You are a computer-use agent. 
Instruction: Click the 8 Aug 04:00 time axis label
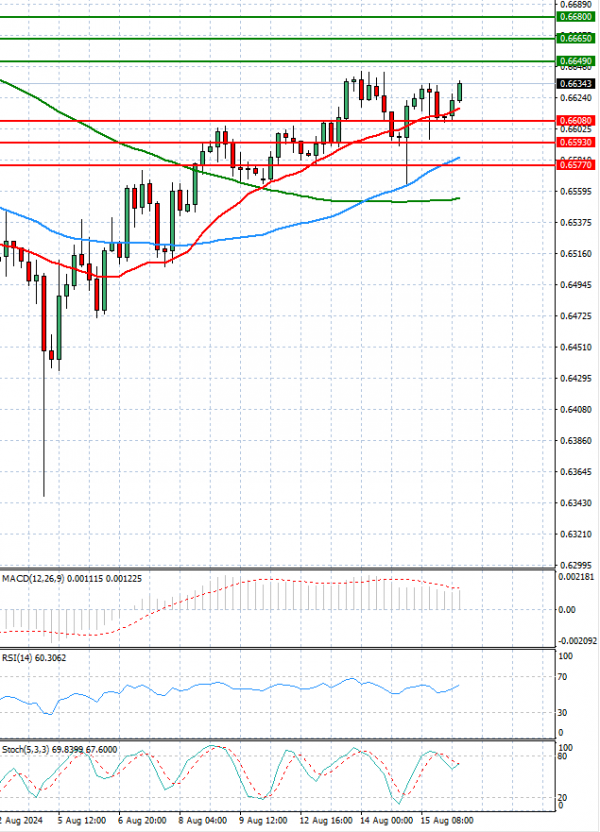(x=203, y=820)
